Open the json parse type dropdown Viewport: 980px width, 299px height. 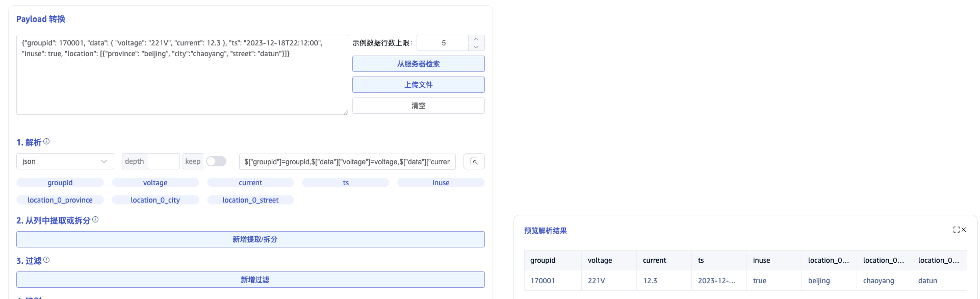(x=65, y=161)
